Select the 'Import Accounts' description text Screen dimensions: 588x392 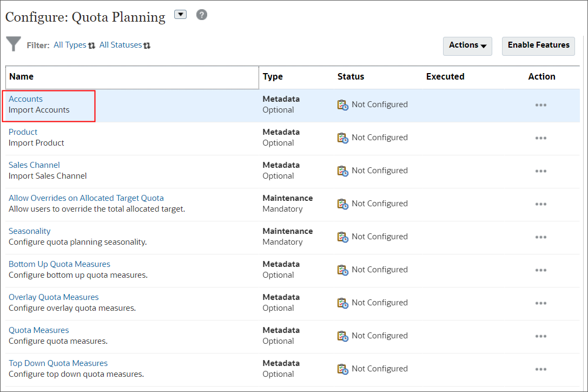click(x=39, y=110)
